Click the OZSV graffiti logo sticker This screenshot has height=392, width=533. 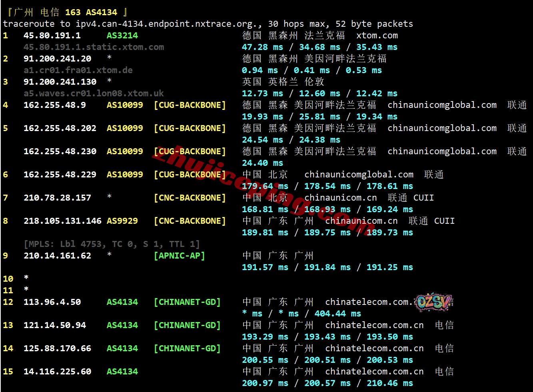click(433, 302)
